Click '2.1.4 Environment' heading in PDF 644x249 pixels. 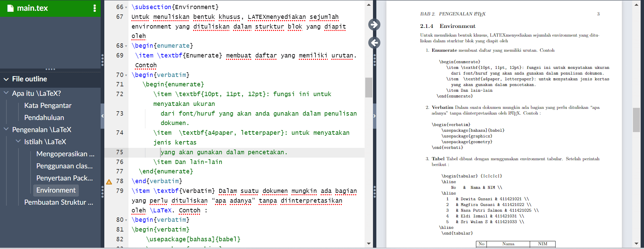(x=448, y=26)
